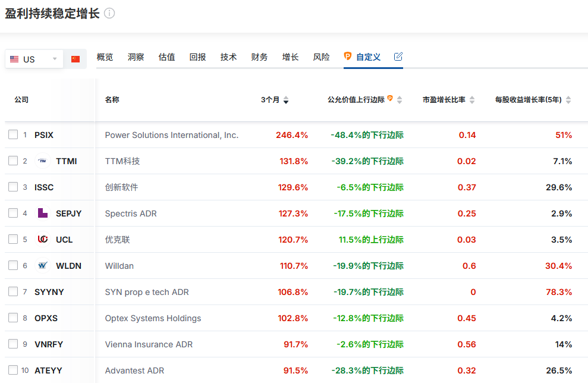
Task: Open the 风险 tab
Action: tap(322, 57)
